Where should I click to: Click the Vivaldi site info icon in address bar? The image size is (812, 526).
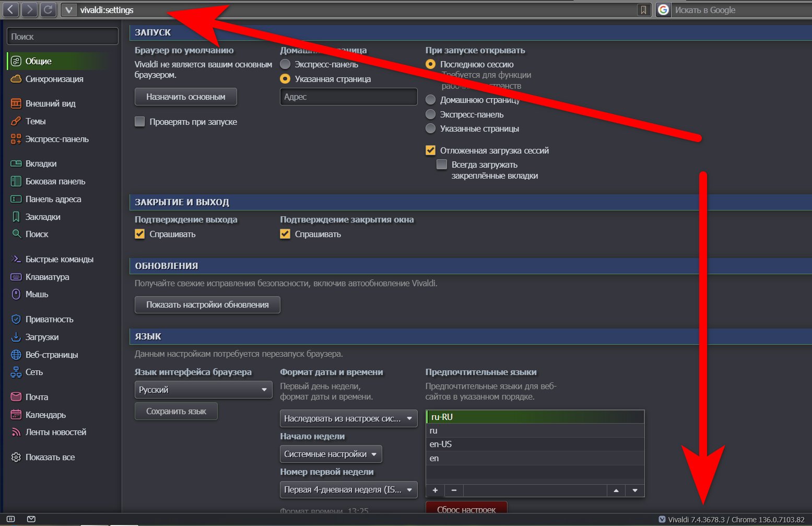[69, 10]
